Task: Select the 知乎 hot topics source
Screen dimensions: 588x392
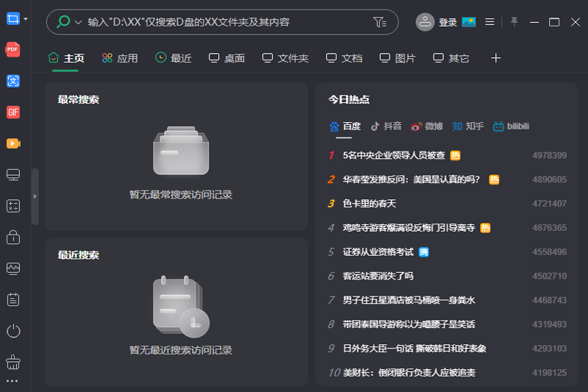Action: coord(467,126)
